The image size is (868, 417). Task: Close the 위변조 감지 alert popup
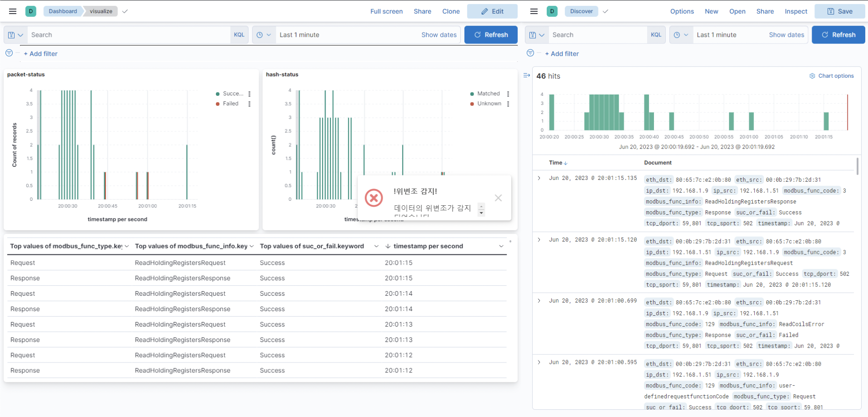pyautogui.click(x=498, y=198)
